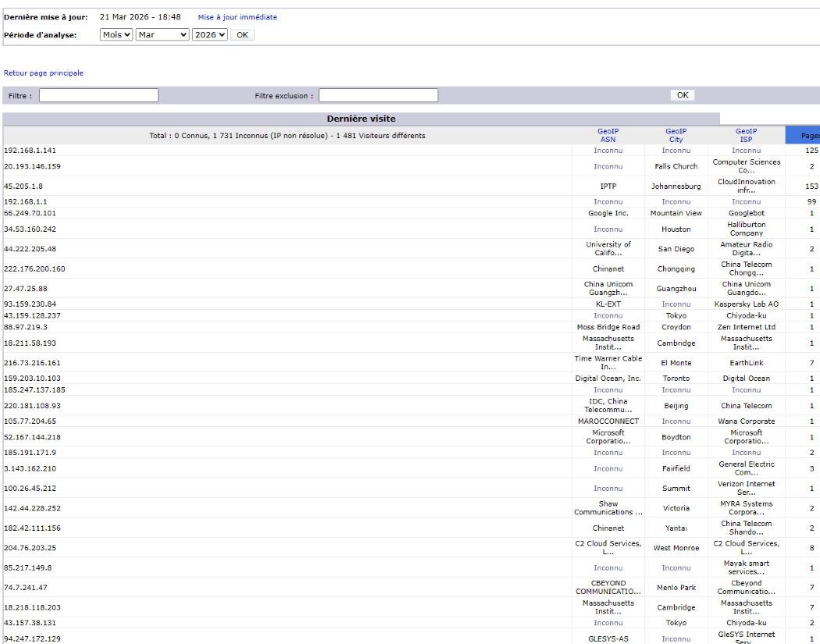Click the 'Kaspersky Lab AO' ISP entry
Screen dimensions: 820x644
746,304
